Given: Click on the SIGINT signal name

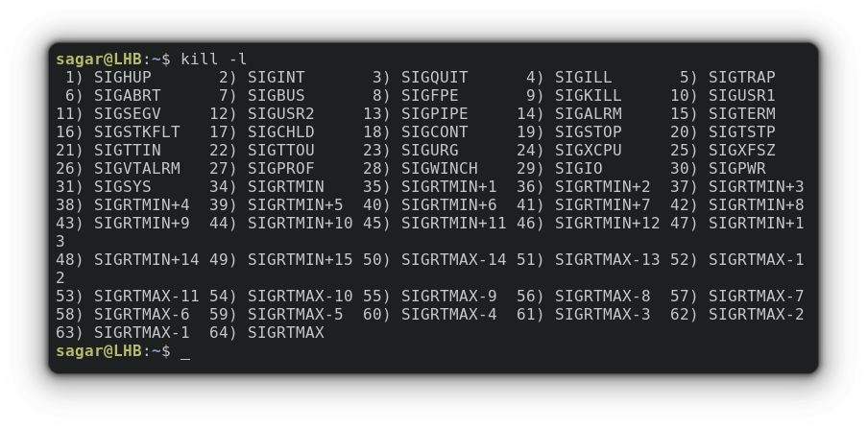Looking at the screenshot, I should tap(276, 77).
